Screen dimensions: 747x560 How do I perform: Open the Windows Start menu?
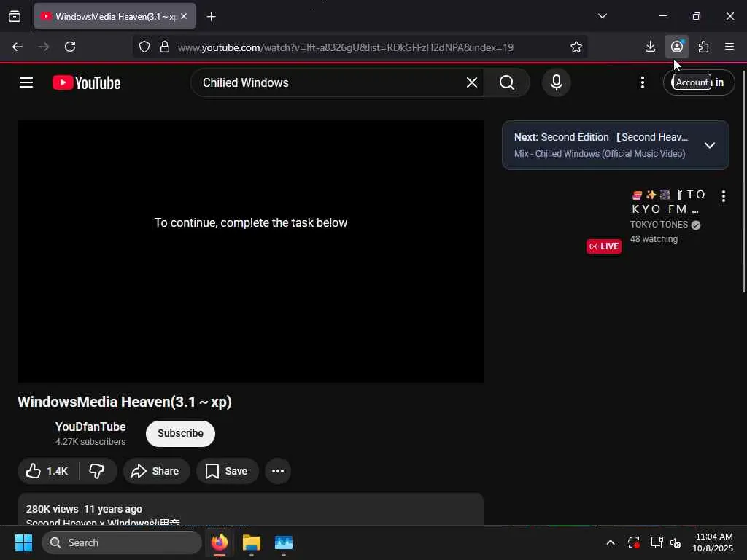click(23, 542)
